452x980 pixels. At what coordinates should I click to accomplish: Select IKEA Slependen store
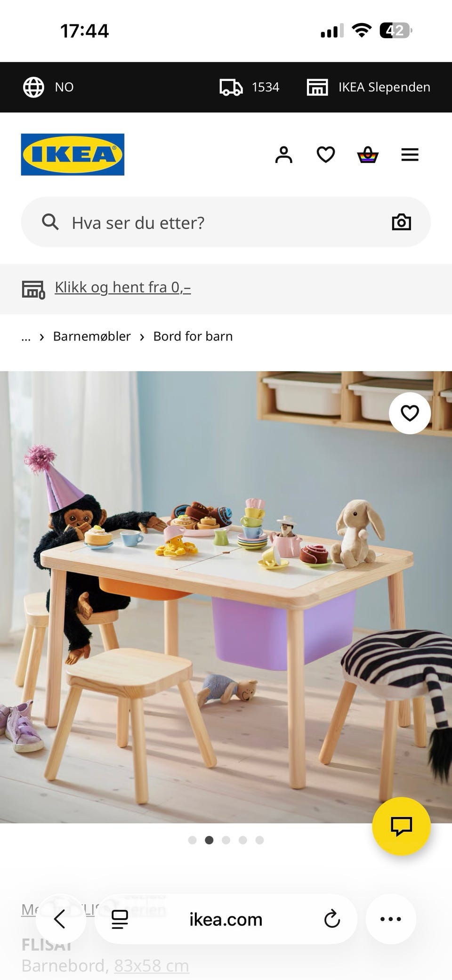368,87
